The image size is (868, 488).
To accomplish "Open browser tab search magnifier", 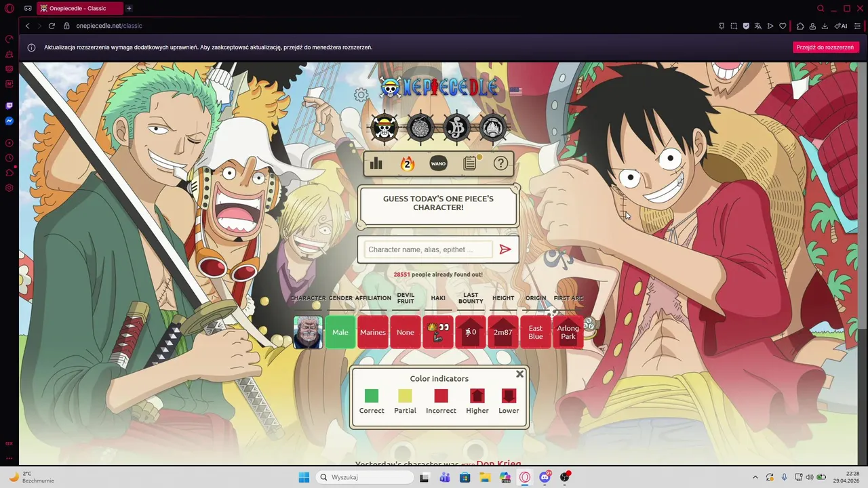I will (821, 8).
